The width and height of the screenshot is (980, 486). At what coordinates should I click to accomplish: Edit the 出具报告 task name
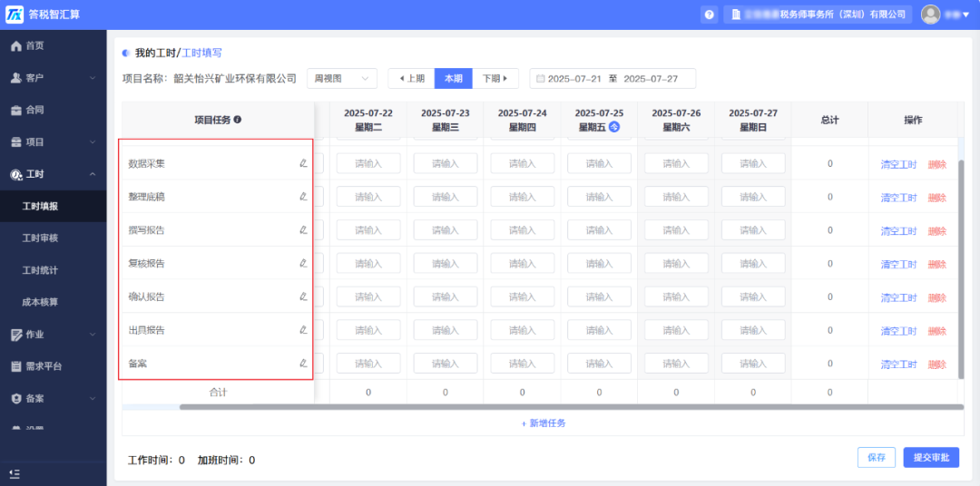(x=303, y=330)
